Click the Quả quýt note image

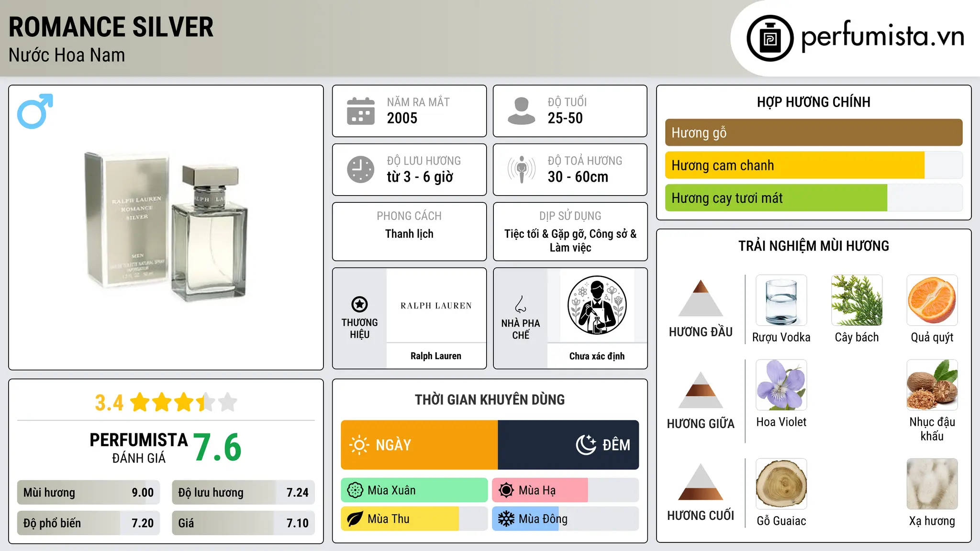coord(932,300)
